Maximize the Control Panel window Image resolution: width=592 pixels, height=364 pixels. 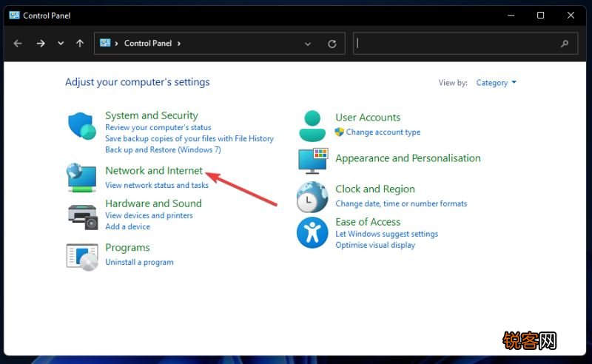541,16
